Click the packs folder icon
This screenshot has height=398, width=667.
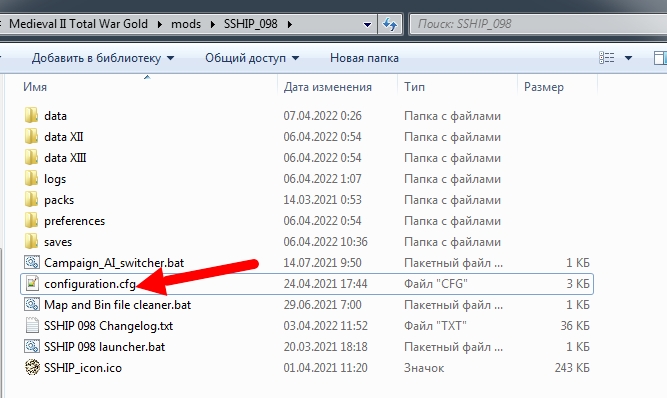point(31,200)
